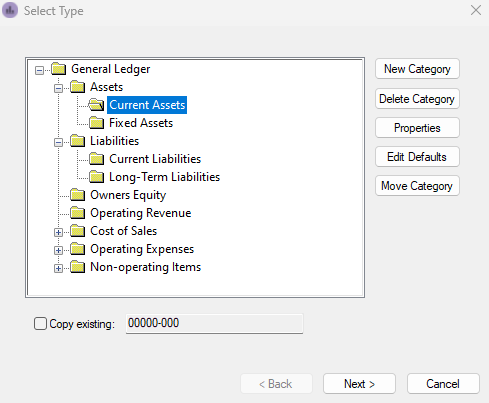
Task: Click the app icon in title bar
Action: (x=10, y=10)
